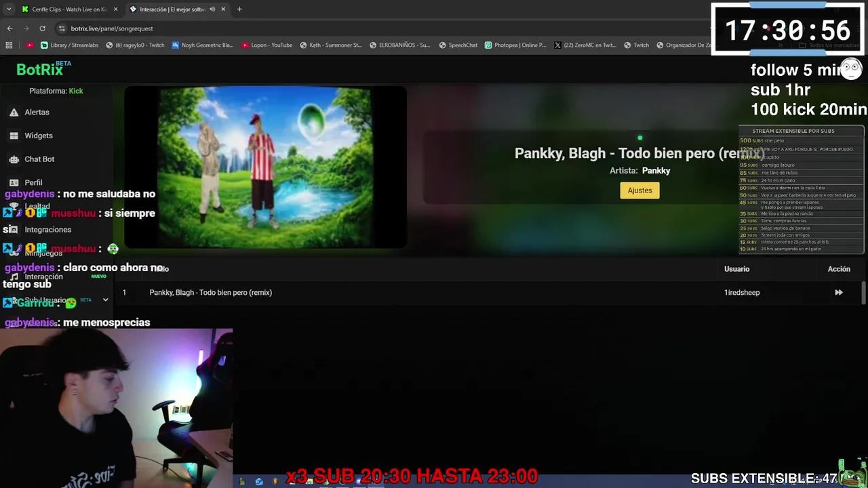Click the Artista: Pankky text
This screenshot has height=488, width=868.
[x=639, y=171]
